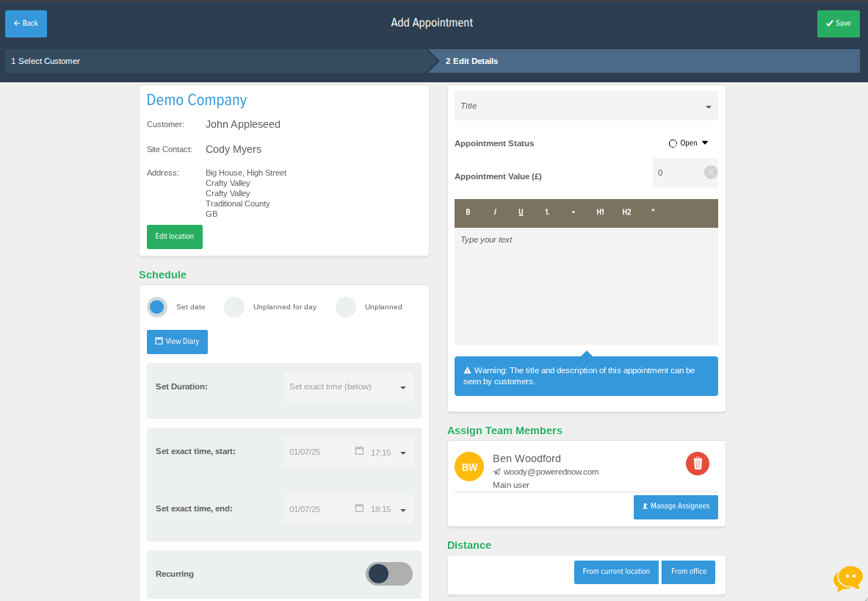Click the Assign Team Members heading

[x=504, y=431]
